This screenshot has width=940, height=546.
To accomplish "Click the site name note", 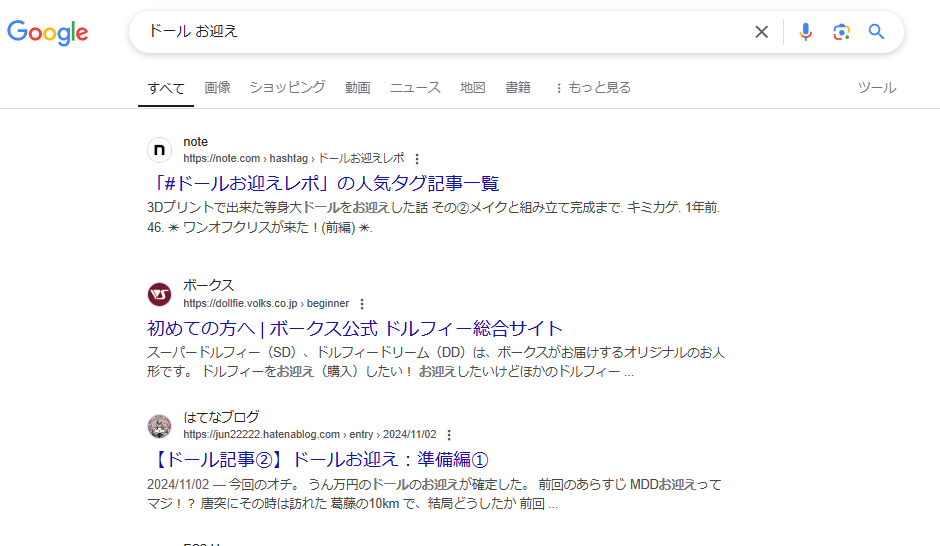I will click(x=195, y=142).
